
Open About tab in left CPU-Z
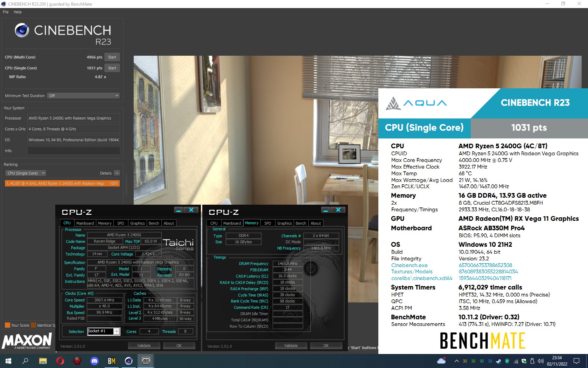169,223
